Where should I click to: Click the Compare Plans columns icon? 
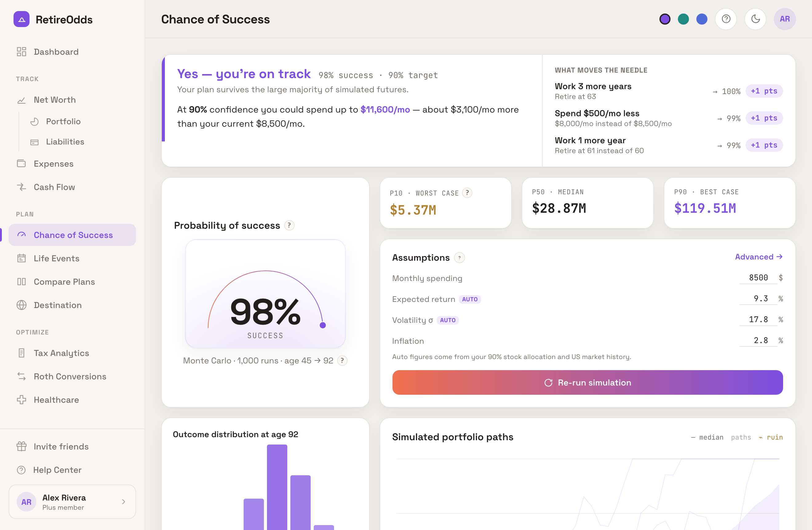[22, 282]
